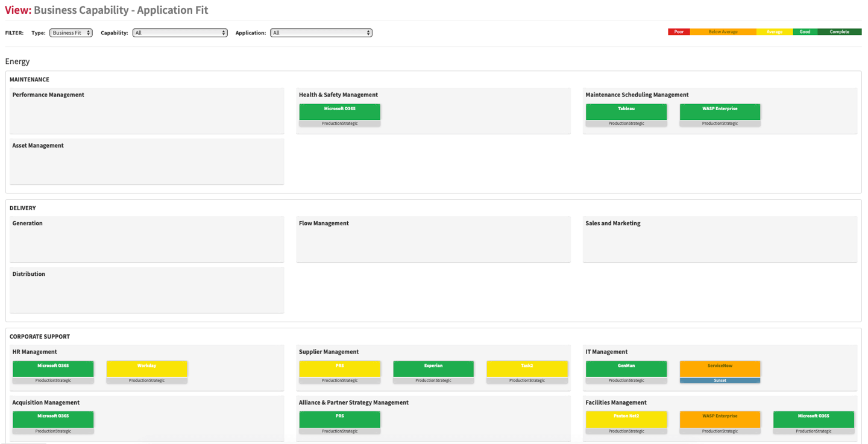The image size is (868, 444).
Task: Select the Facilities Management capability heading
Action: click(x=616, y=402)
